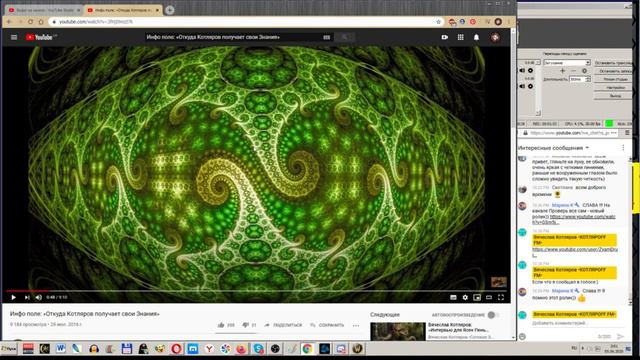
Task: Open more actions ellipsis under video
Action: click(356, 325)
